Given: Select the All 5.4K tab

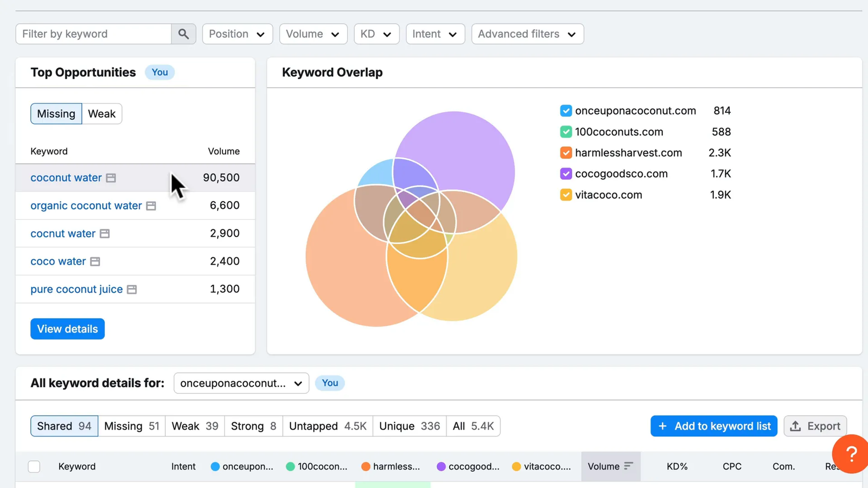Looking at the screenshot, I should pos(473,426).
